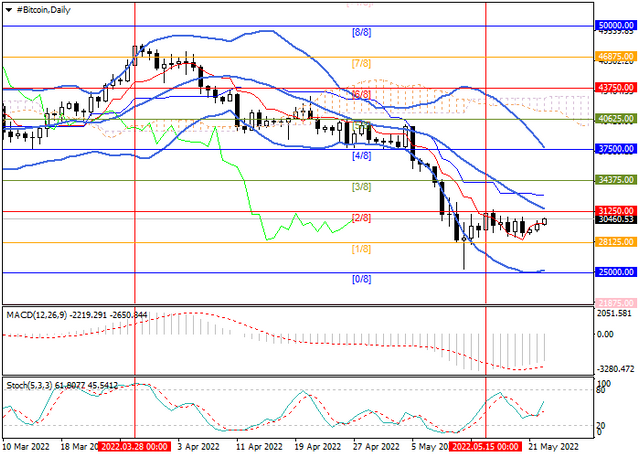This screenshot has height=457, width=640.
Task: Click the 25000.00 blue price label
Action: pos(616,272)
